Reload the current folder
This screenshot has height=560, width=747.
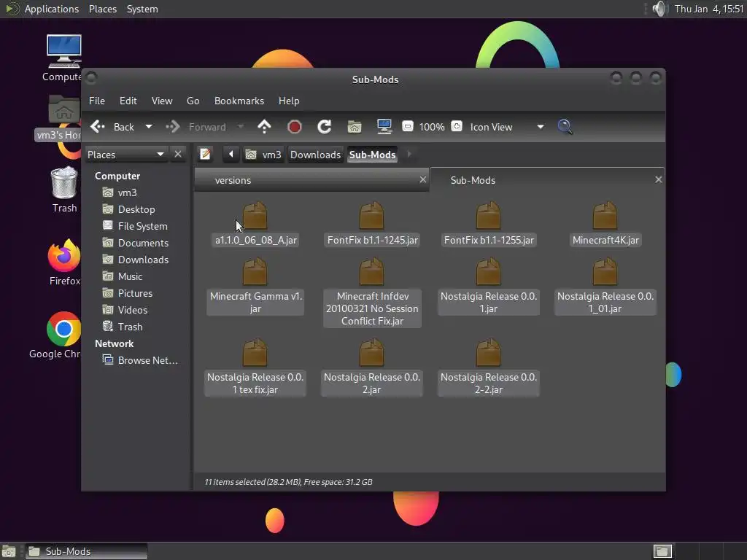(325, 127)
